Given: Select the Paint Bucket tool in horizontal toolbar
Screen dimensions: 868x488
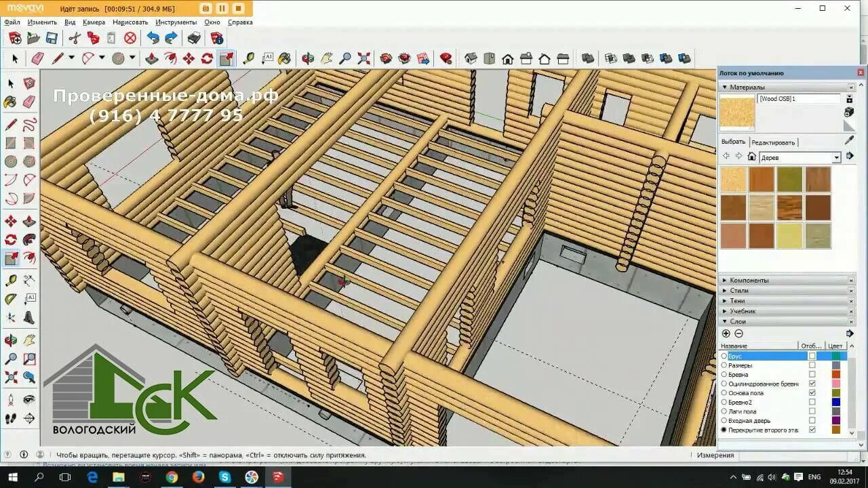Looking at the screenshot, I should click(x=285, y=58).
